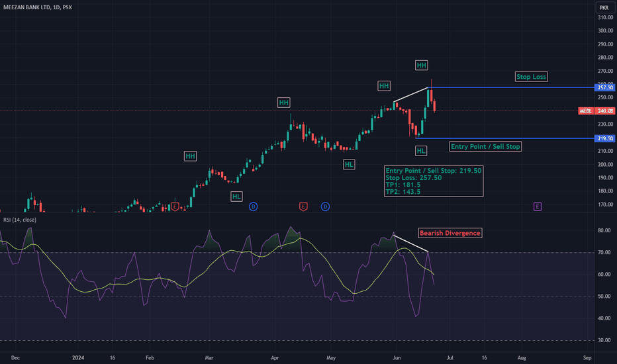Click the dividend D marker before May
This screenshot has height=364, width=617.
click(325, 206)
